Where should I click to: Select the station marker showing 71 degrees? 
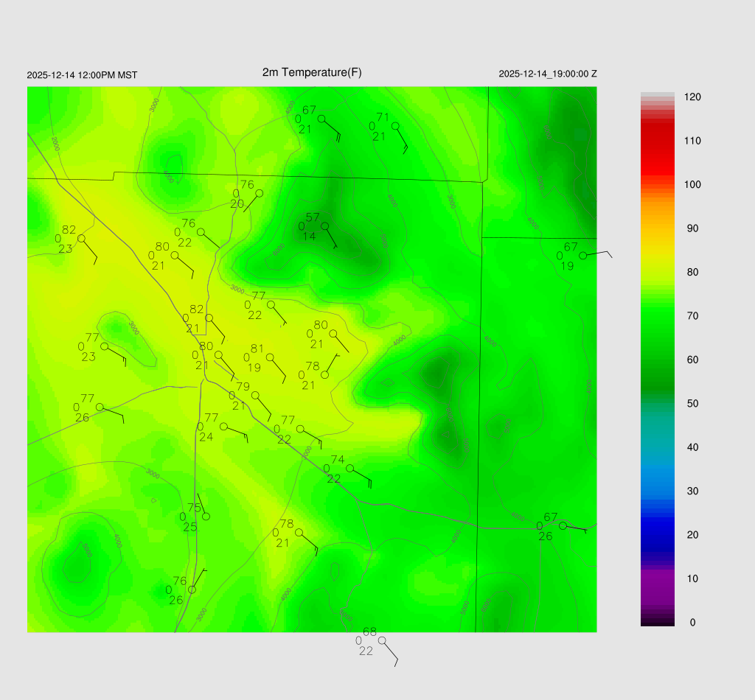tap(395, 126)
